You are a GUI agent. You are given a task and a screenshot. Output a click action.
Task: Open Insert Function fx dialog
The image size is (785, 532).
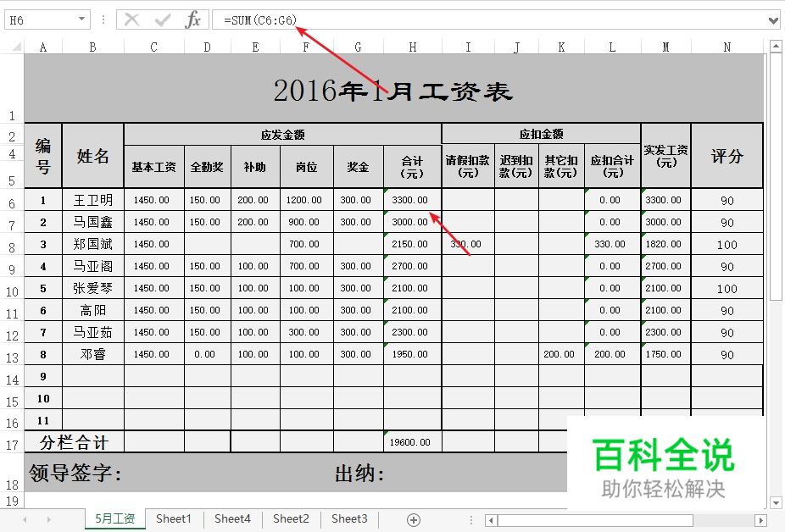click(192, 20)
